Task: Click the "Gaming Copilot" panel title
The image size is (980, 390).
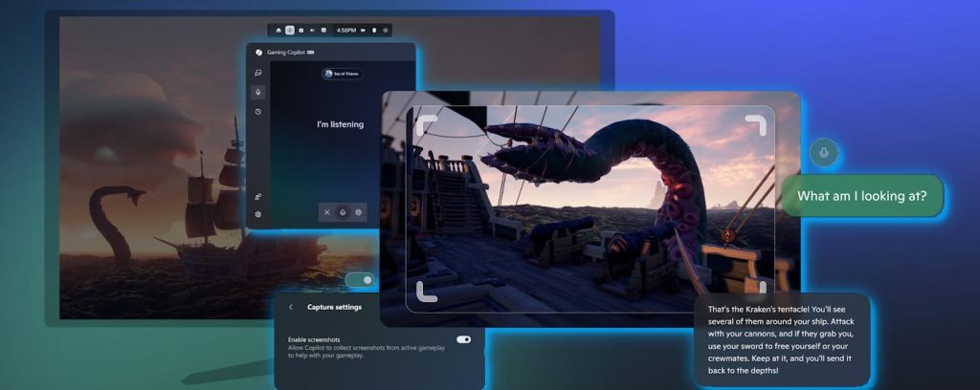Action: (285, 53)
